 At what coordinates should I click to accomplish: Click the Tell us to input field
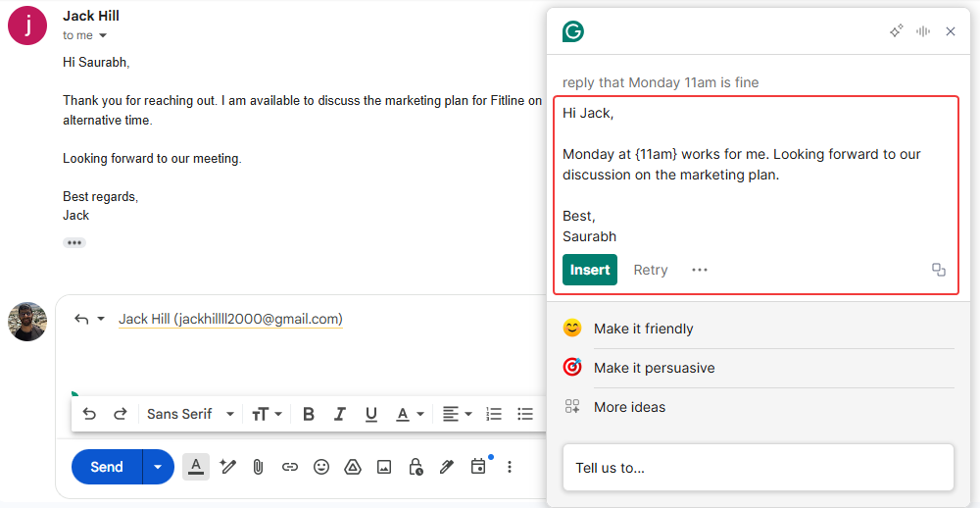pos(758,468)
